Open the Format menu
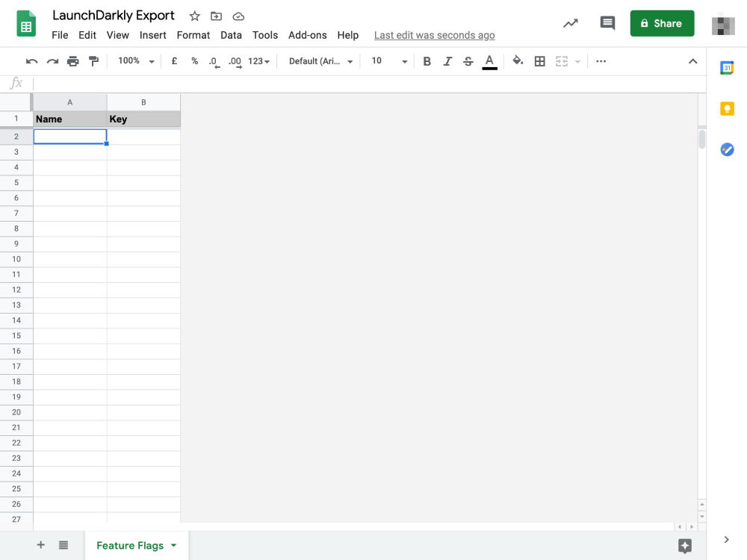Image resolution: width=747 pixels, height=560 pixels. pos(193,35)
